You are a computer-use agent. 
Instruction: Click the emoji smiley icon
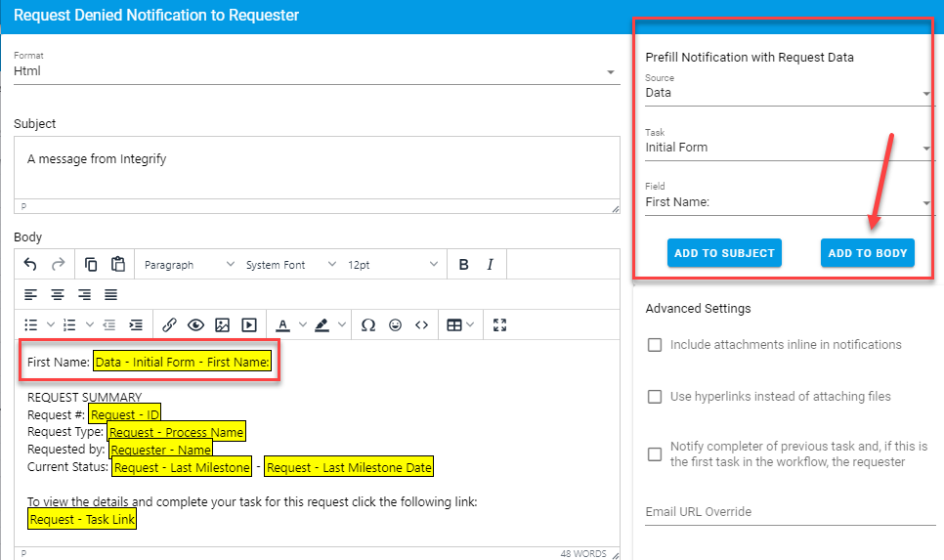pos(395,325)
